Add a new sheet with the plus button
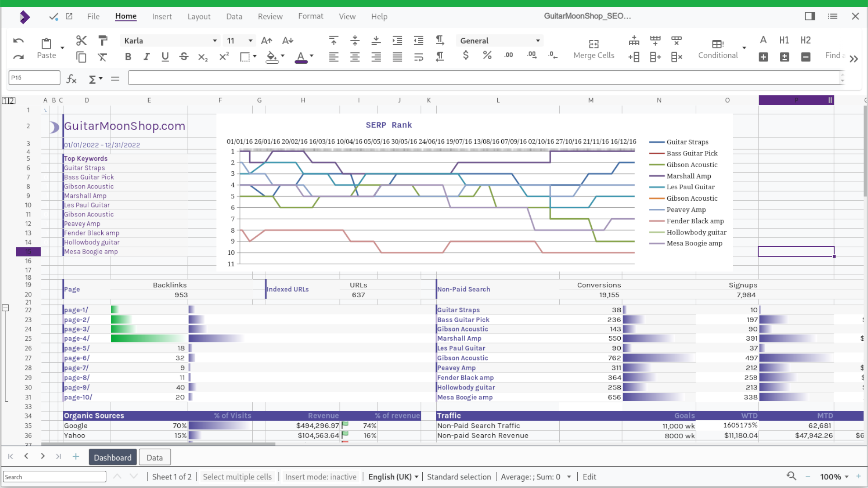This screenshot has height=488, width=868. pyautogui.click(x=75, y=457)
